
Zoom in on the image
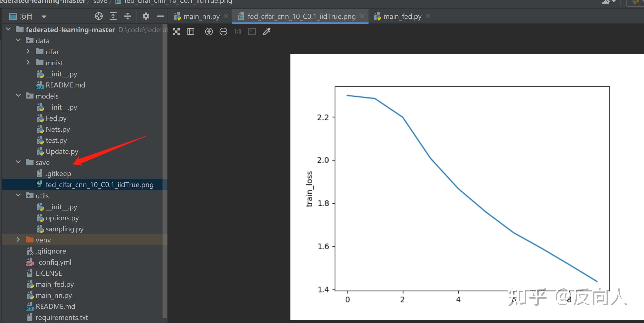[209, 32]
